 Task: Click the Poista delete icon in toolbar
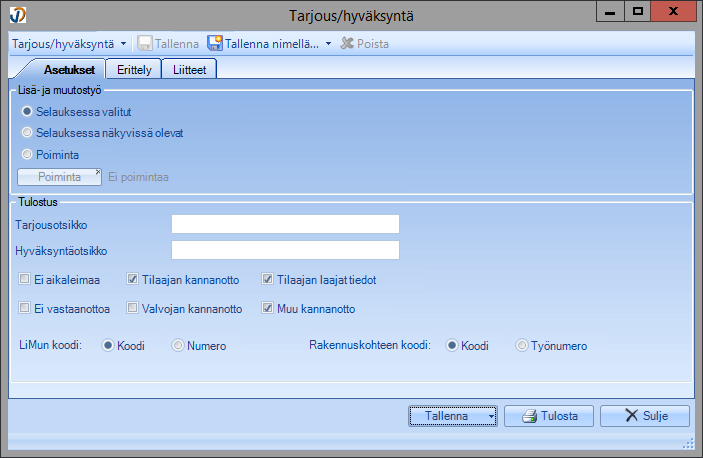348,44
